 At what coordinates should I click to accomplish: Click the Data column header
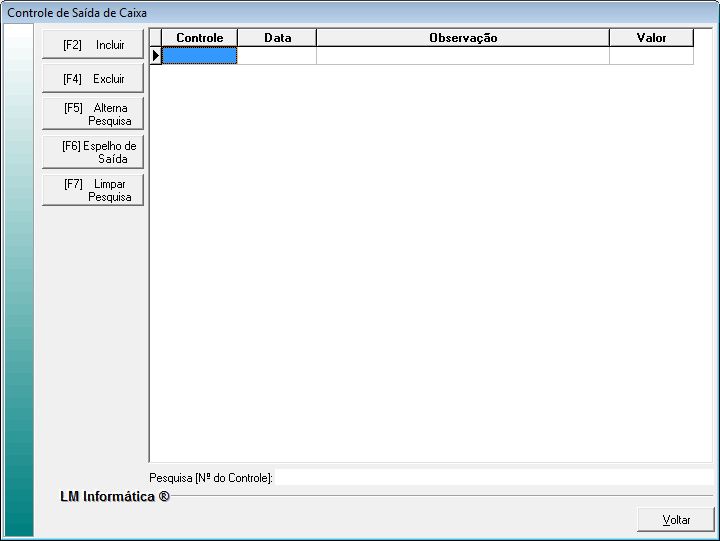(277, 38)
